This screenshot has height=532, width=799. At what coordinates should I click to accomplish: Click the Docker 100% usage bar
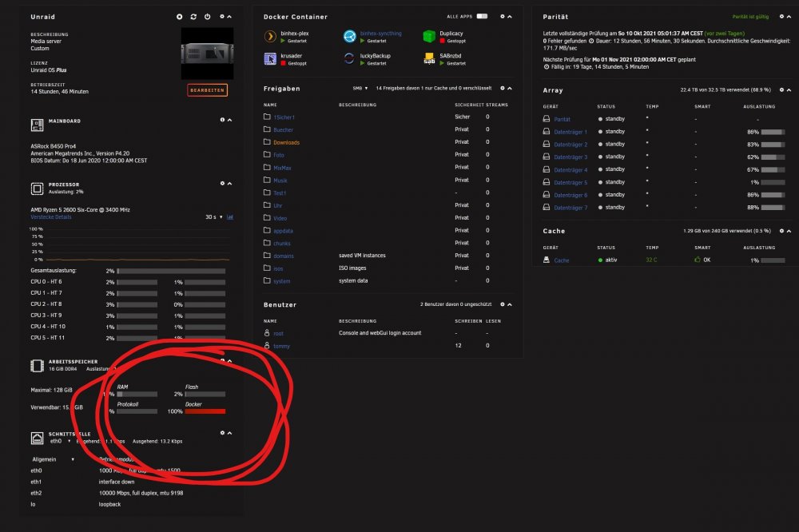click(x=205, y=411)
